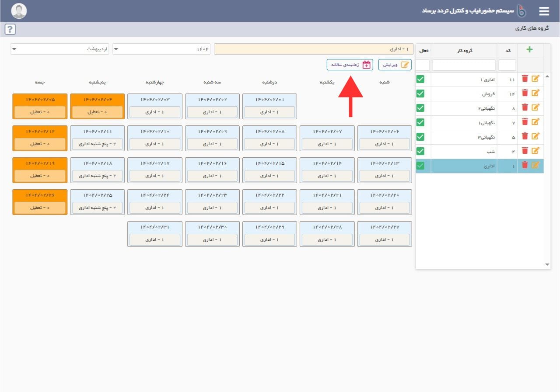Add a new work group with plus icon
The image size is (560, 392).
[x=529, y=50]
